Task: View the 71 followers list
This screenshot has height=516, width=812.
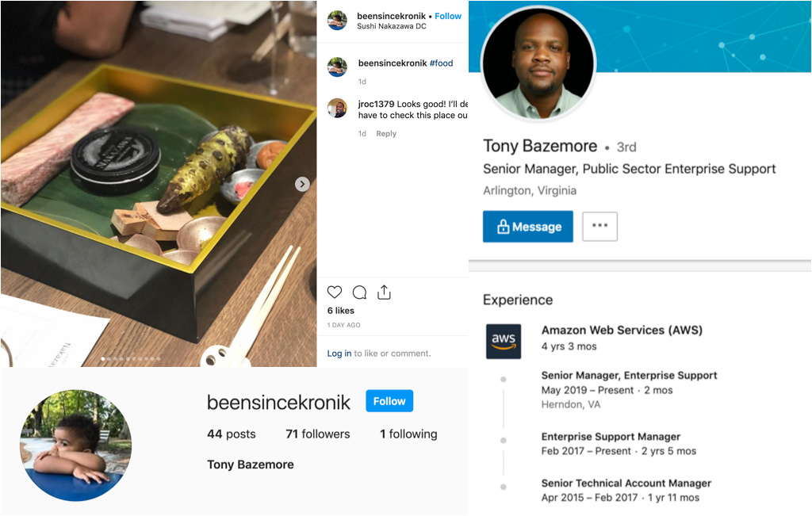Action: (x=318, y=434)
